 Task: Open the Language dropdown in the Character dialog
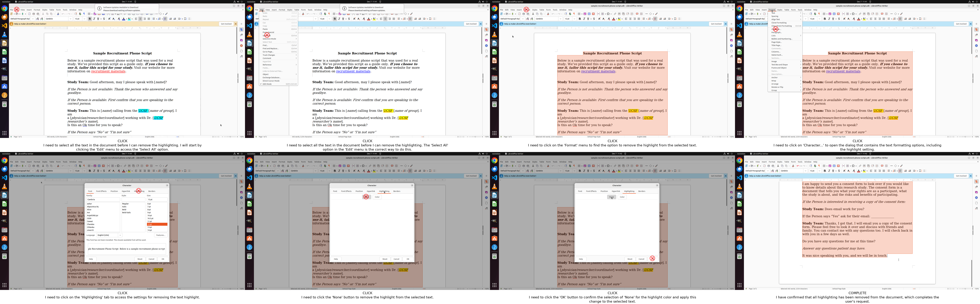(x=120, y=235)
